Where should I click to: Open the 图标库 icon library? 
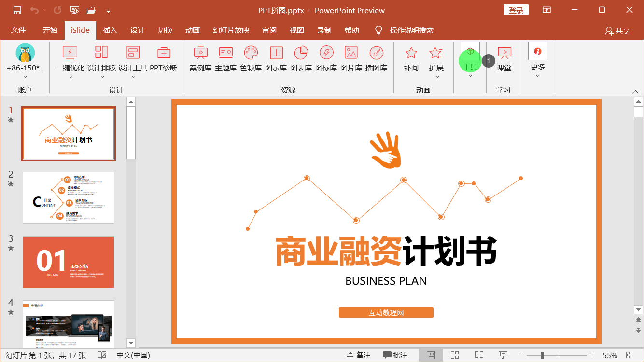[326, 58]
